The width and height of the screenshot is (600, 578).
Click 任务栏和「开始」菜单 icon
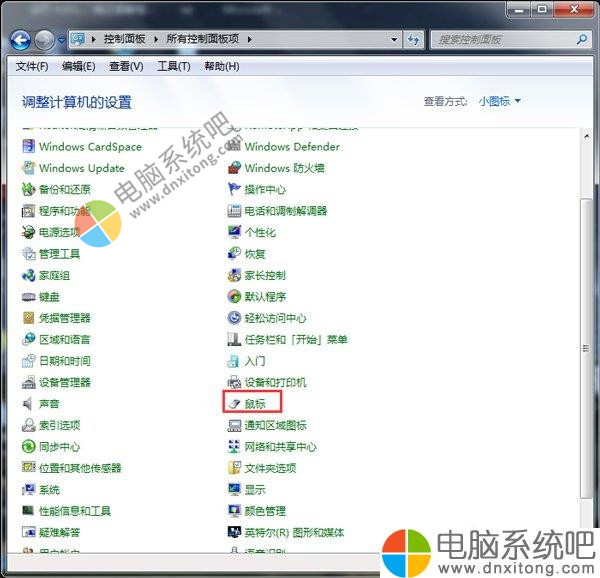coord(234,339)
